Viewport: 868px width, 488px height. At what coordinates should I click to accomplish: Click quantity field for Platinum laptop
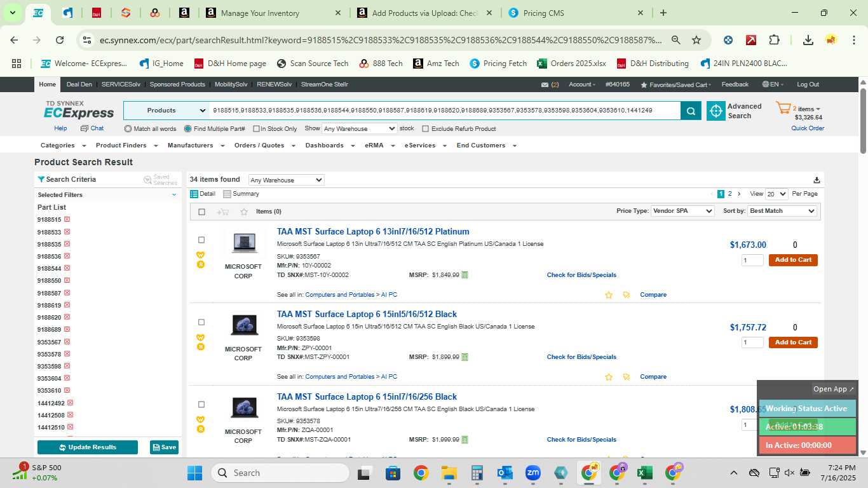(752, 260)
